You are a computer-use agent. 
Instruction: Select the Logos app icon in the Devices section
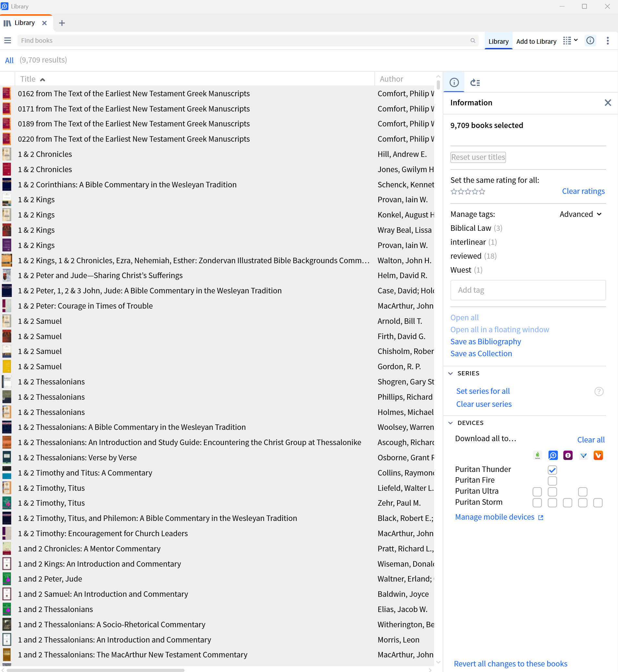click(x=553, y=455)
